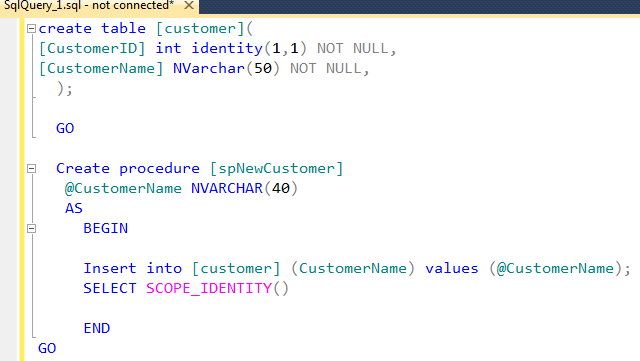This screenshot has height=361, width=640.
Task: Place cursor at the END keyword
Action: (97, 328)
